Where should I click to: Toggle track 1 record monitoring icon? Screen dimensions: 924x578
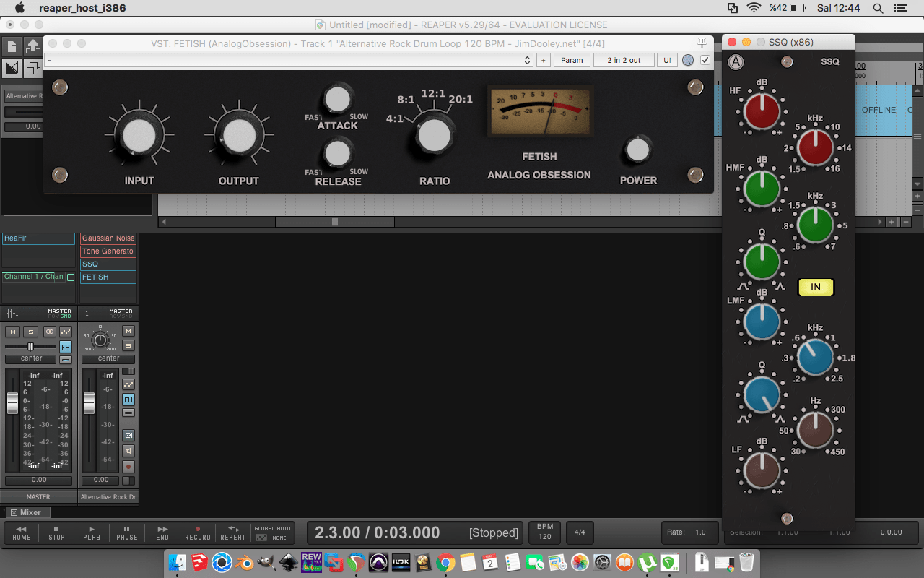[x=128, y=451]
